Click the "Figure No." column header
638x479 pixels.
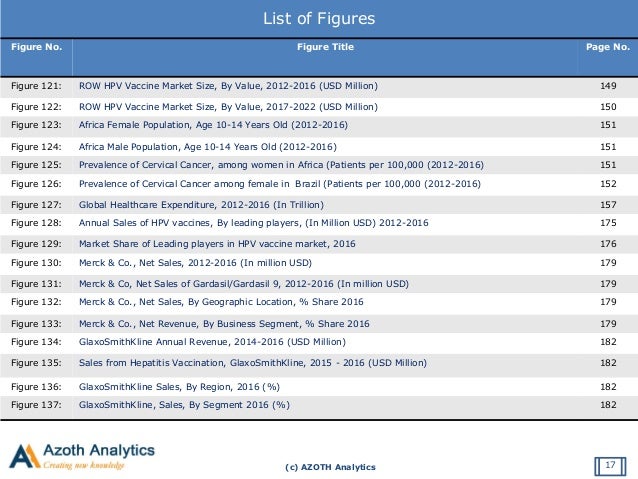point(37,47)
